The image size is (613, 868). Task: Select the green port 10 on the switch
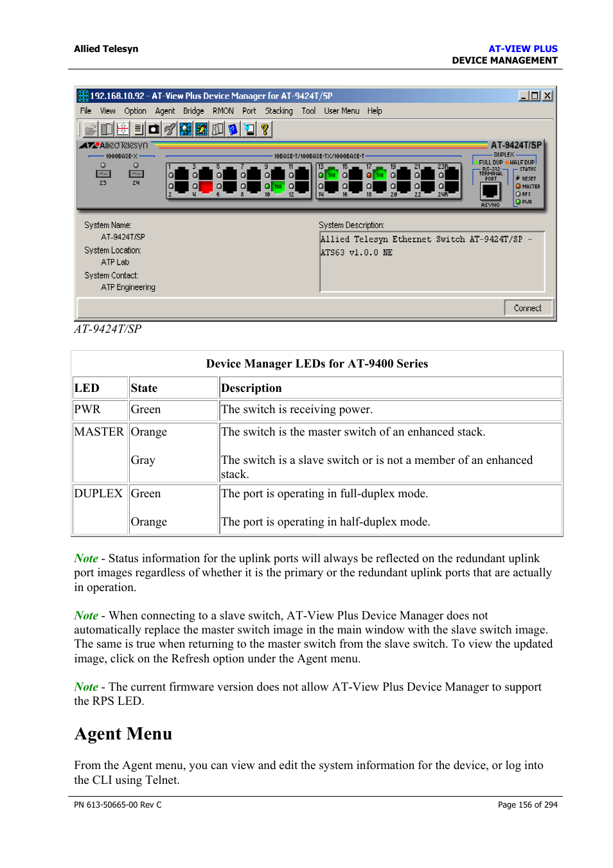pos(278,187)
